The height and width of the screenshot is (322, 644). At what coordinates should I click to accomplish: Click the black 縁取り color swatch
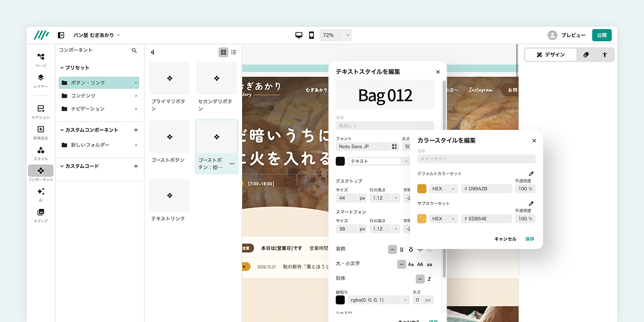[340, 300]
